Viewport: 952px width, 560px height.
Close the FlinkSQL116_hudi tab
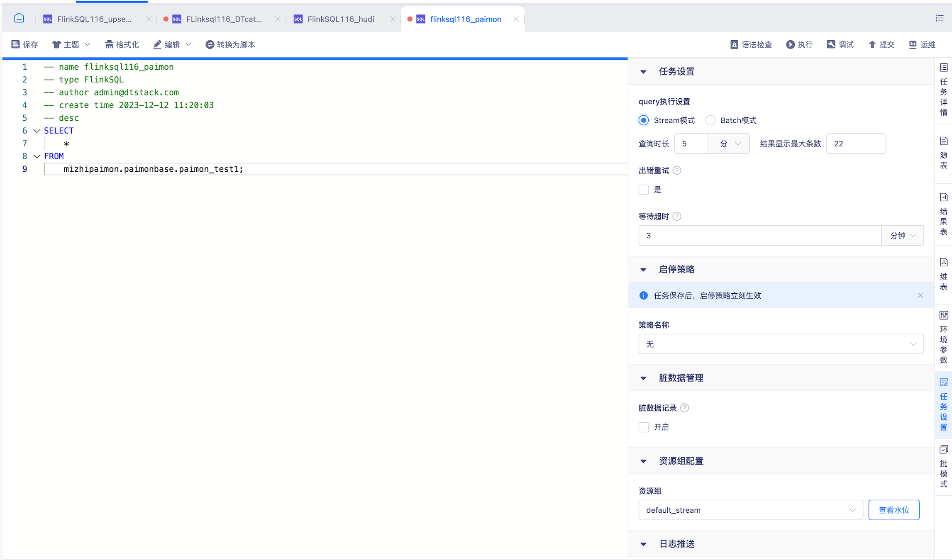[x=392, y=19]
